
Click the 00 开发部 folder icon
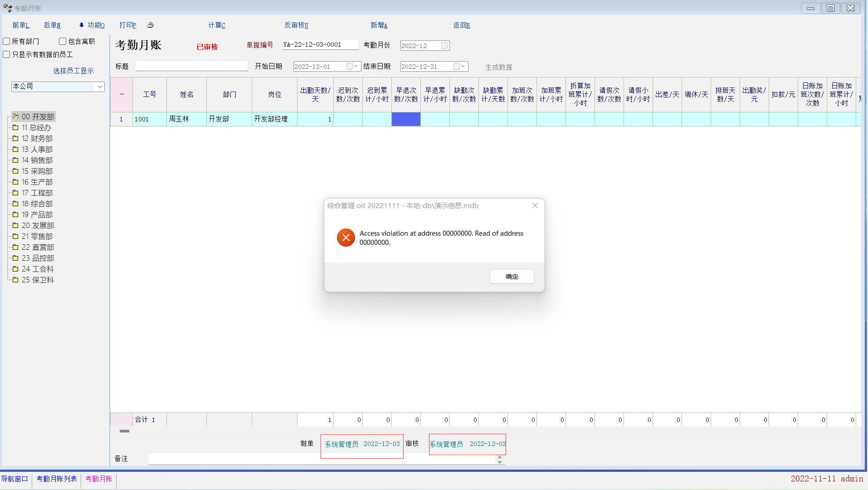[16, 116]
